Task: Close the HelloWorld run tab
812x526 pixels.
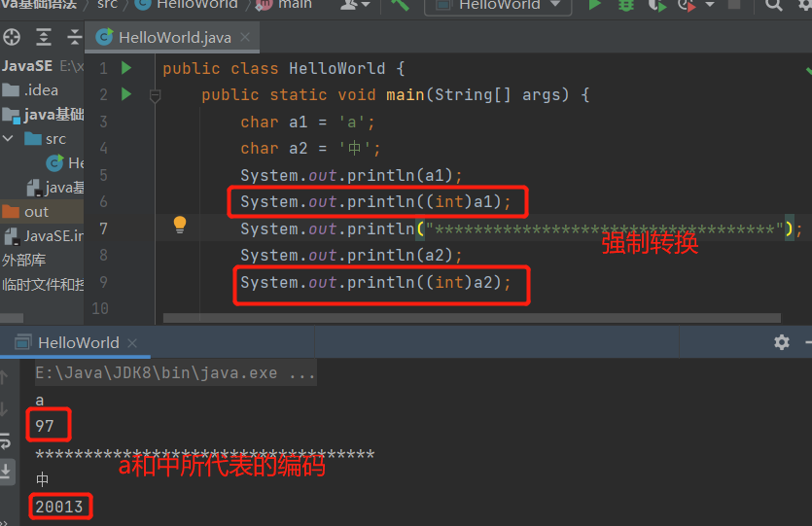Action: pos(132,343)
